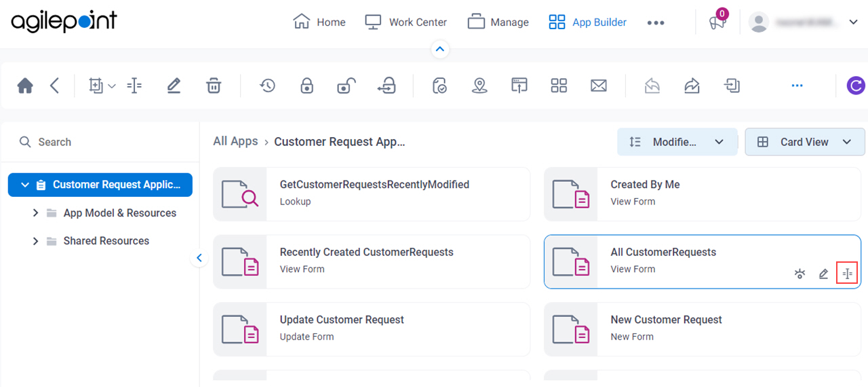The height and width of the screenshot is (387, 868).
Task: Open GetCustomerRequestsRecentlyModified lookup card
Action: click(372, 194)
